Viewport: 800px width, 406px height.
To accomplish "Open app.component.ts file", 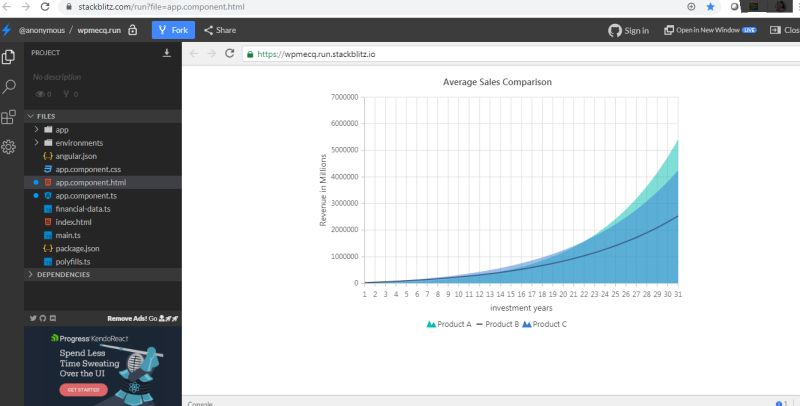I will tap(103, 195).
